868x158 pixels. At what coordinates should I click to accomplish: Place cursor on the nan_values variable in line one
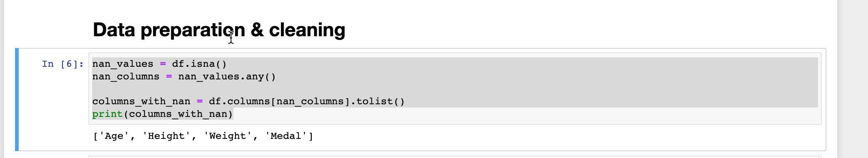coord(123,64)
